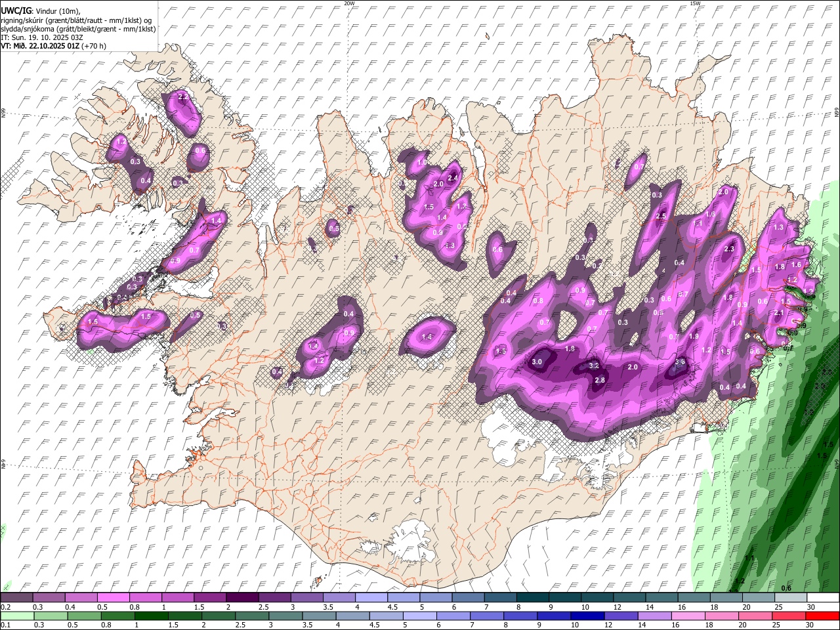The height and width of the screenshot is (630, 840).
Task: Select the first snow legend swatch at 0.2
Action: [x=16, y=598]
